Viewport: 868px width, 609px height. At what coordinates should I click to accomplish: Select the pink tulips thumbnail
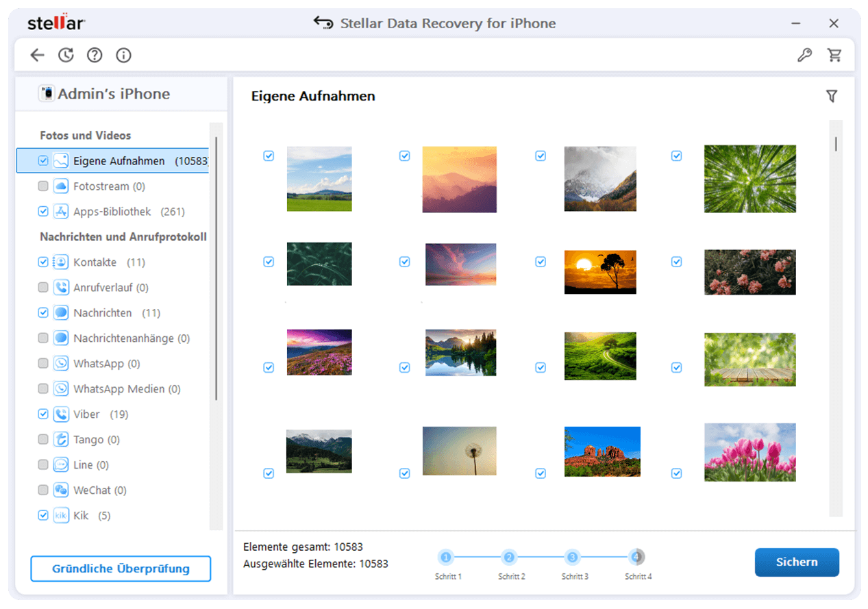[x=749, y=452]
